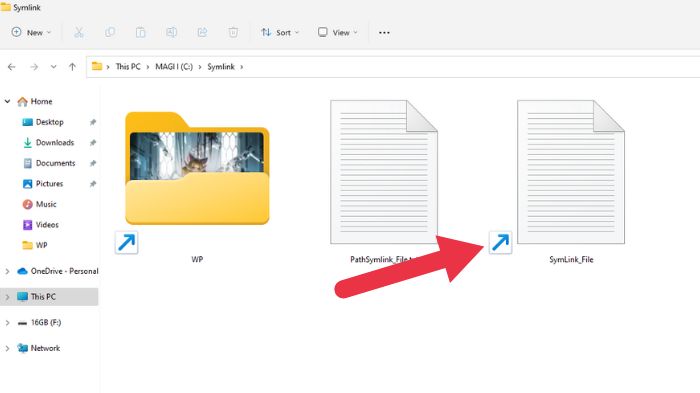Image resolution: width=700 pixels, height=393 pixels.
Task: Click the Cut scissors icon in toolbar
Action: coord(79,33)
